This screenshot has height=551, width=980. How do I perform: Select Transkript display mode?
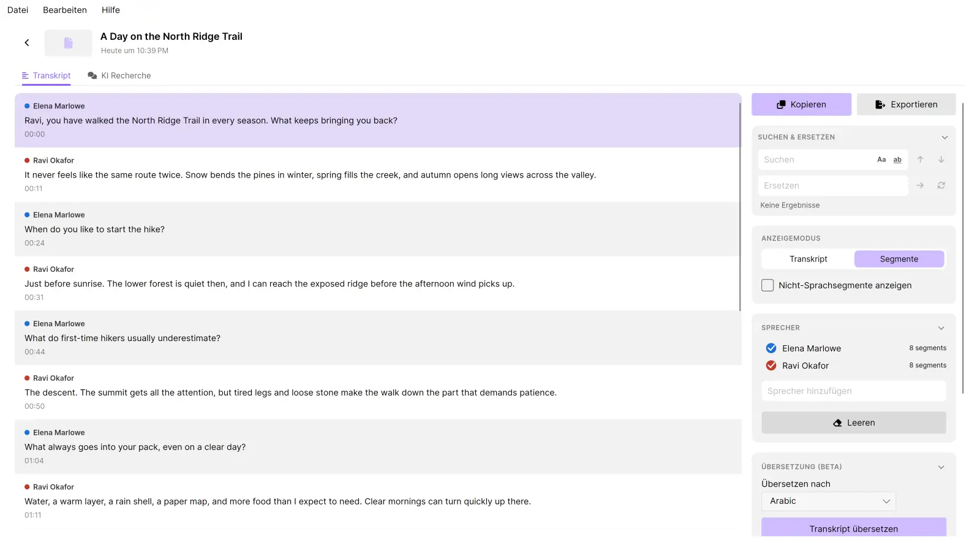coord(809,259)
